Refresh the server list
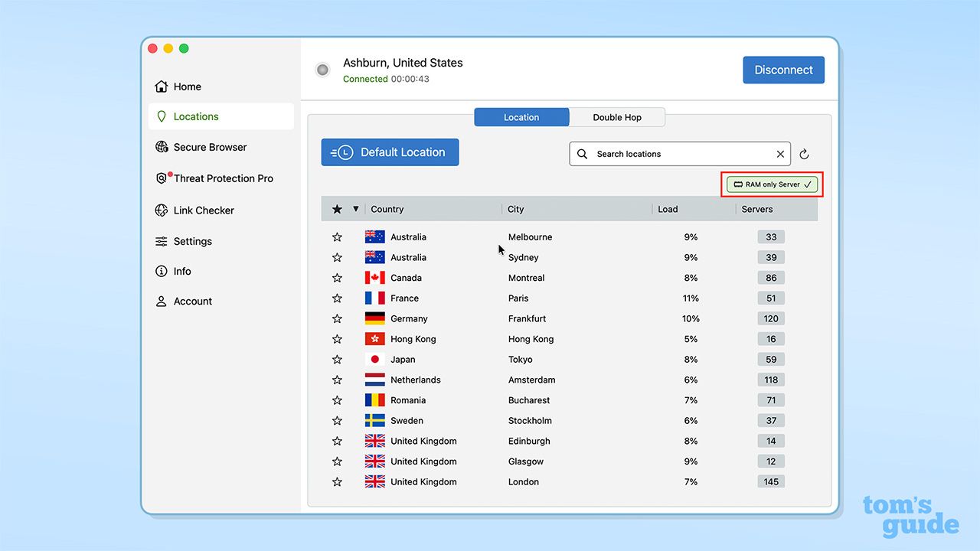 coord(804,154)
